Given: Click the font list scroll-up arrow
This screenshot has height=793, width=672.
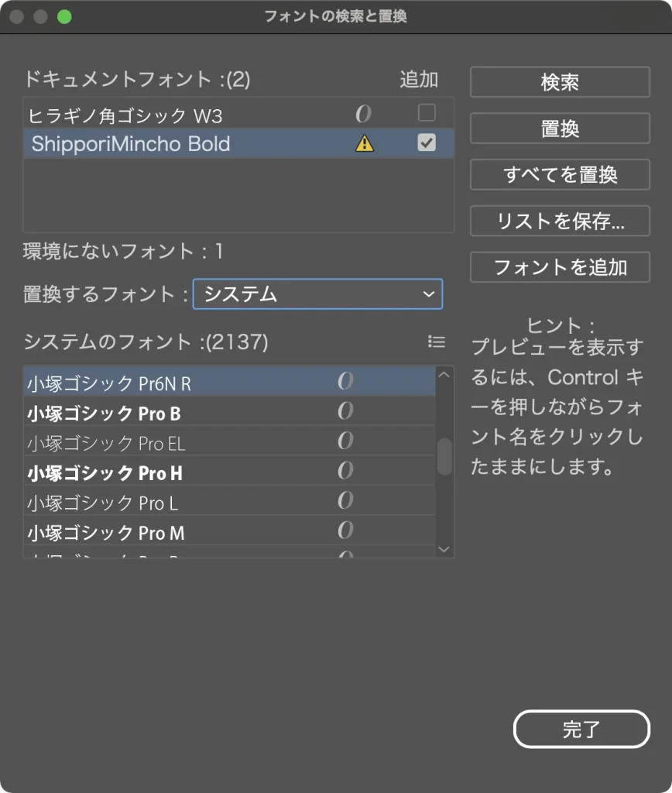Looking at the screenshot, I should [444, 375].
